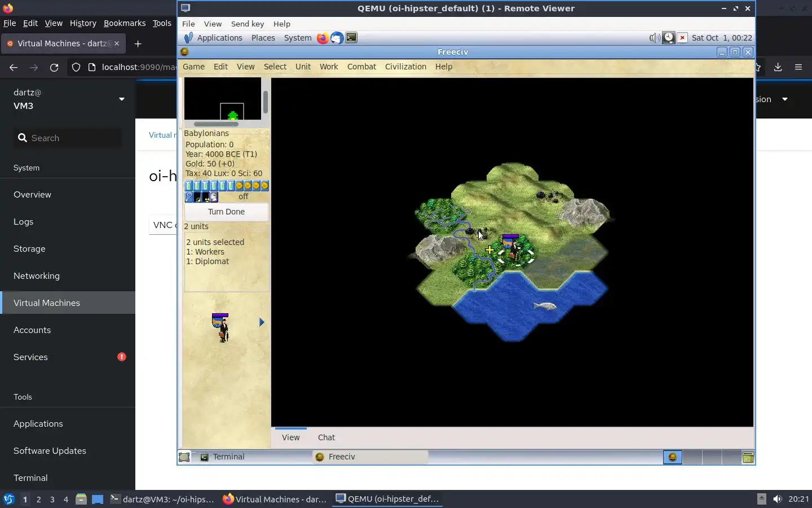Click the Freeciv overview minimap
Screen dimensions: 812x508
click(x=223, y=99)
